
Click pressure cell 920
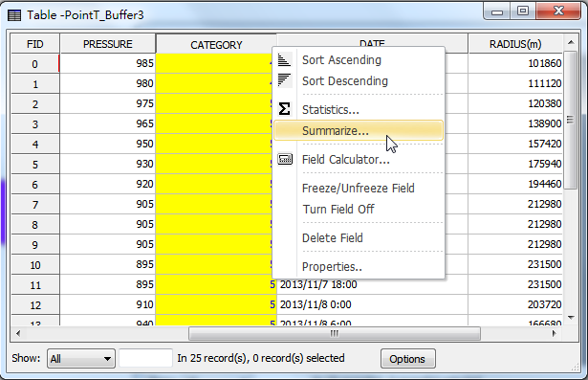108,184
